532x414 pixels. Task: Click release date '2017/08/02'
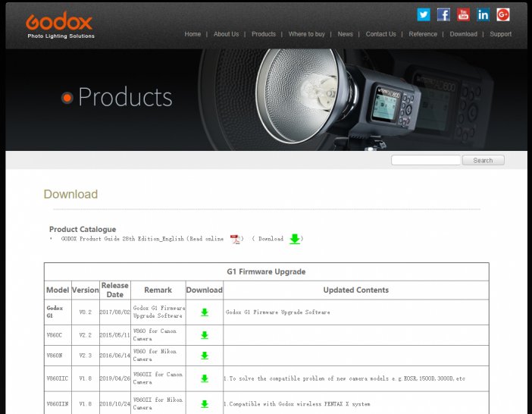point(114,312)
